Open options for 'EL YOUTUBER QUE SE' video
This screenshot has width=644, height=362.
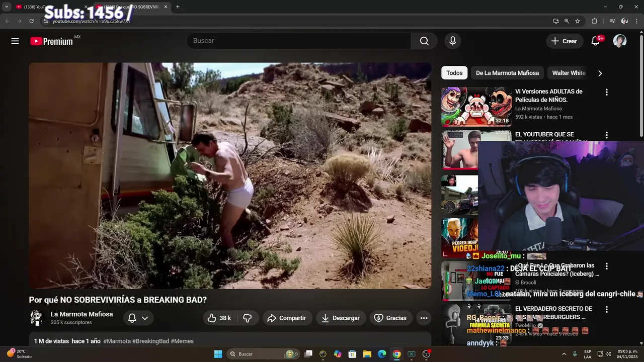point(606,135)
